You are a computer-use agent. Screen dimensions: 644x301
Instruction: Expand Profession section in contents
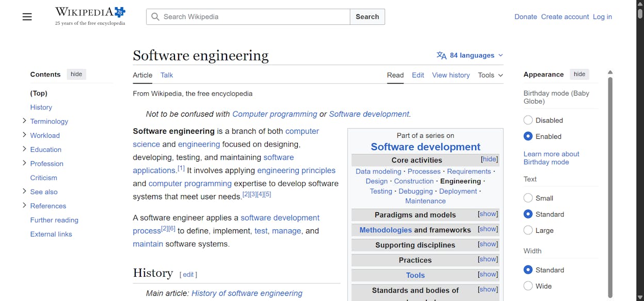click(24, 163)
